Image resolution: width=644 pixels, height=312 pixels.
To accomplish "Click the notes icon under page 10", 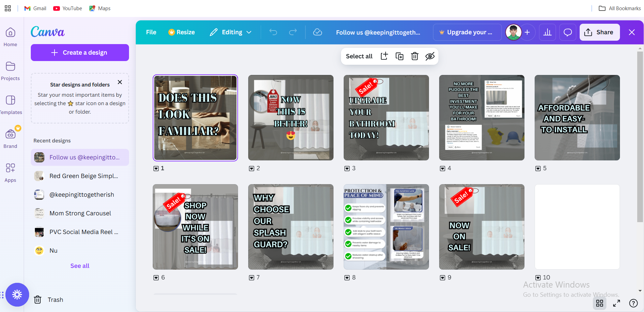I will (538, 278).
